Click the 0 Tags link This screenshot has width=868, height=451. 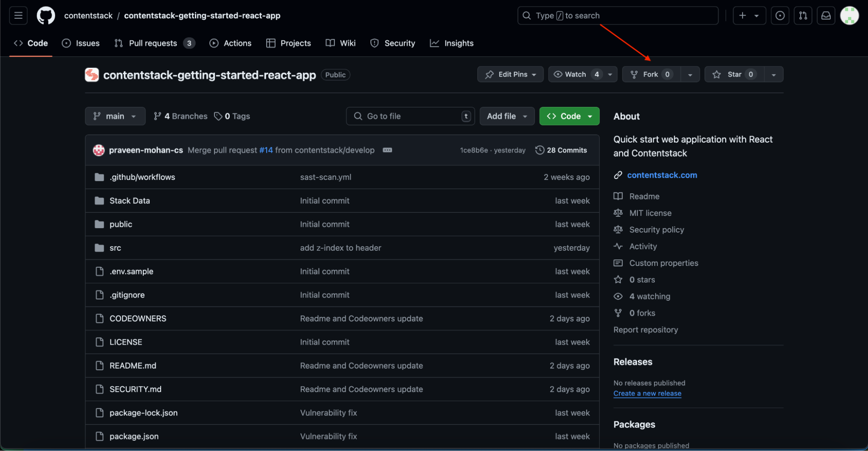pos(232,116)
